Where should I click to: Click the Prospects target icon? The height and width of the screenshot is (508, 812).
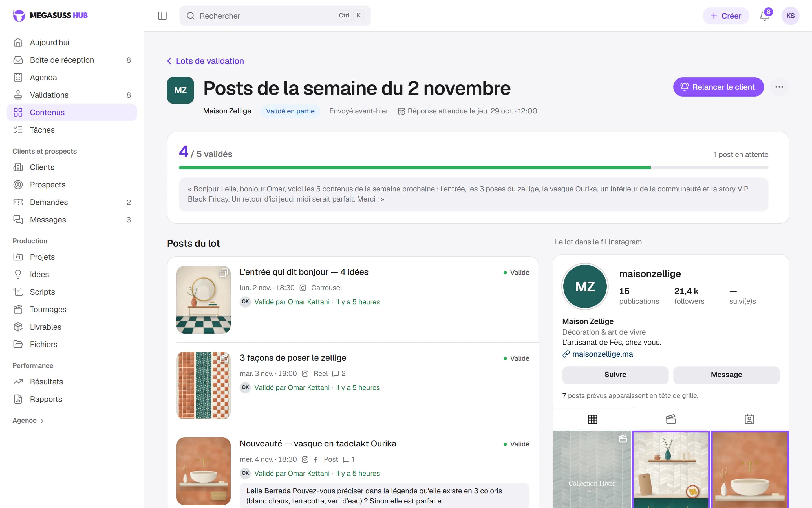coord(18,185)
